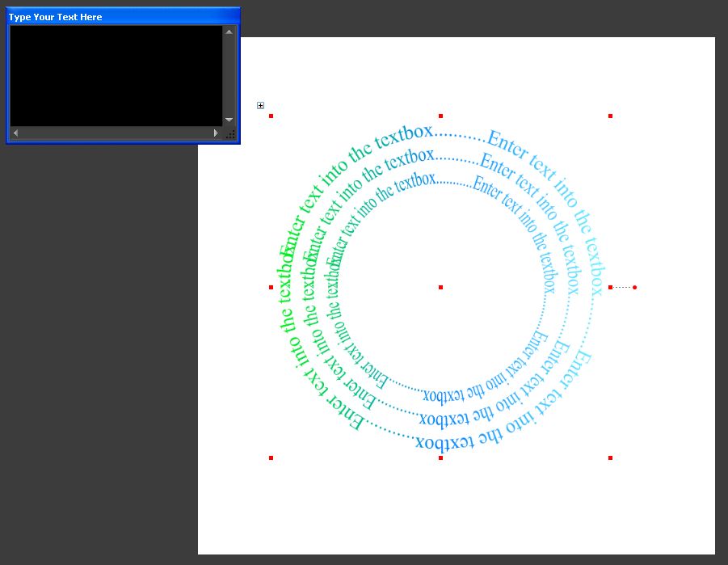Click the resize grip of the text window
This screenshot has height=565, width=728.
(x=230, y=134)
